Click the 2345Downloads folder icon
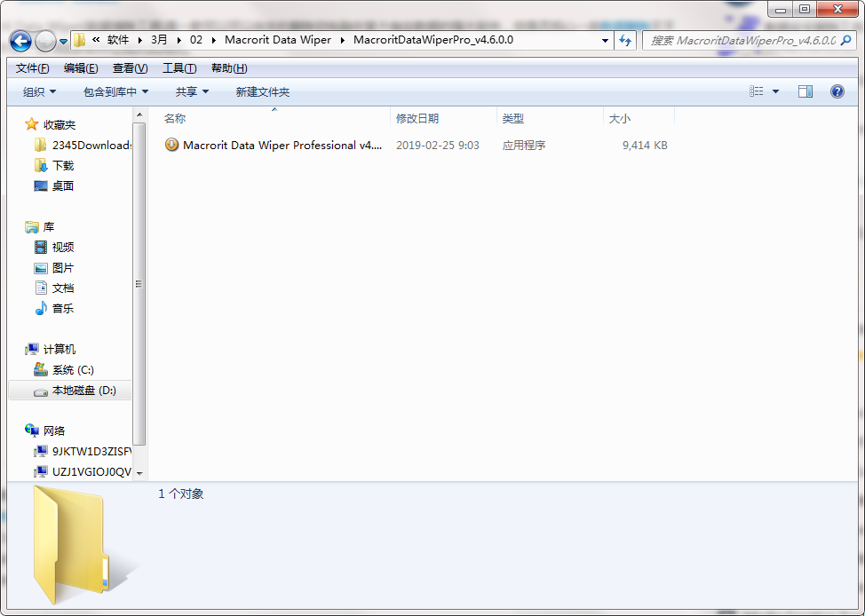 (40, 145)
